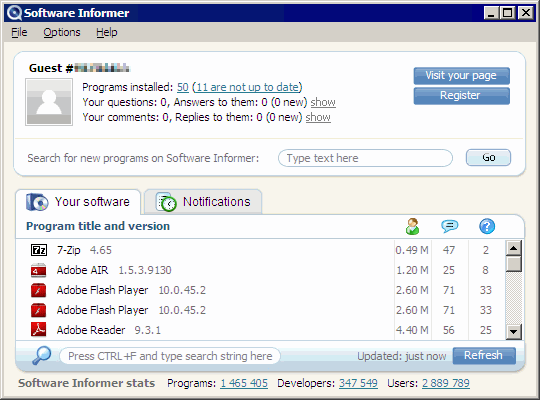Open the Help menu
Image resolution: width=540 pixels, height=400 pixels.
click(x=107, y=32)
